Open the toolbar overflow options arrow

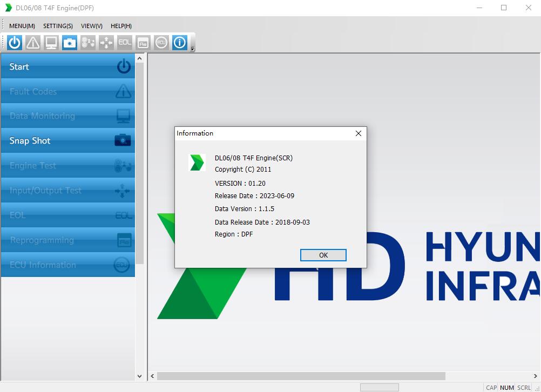coord(193,49)
